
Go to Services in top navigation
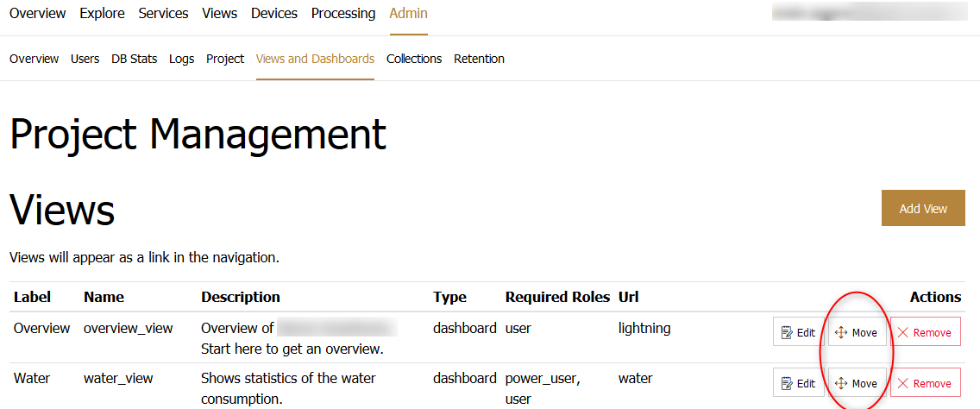pos(163,14)
